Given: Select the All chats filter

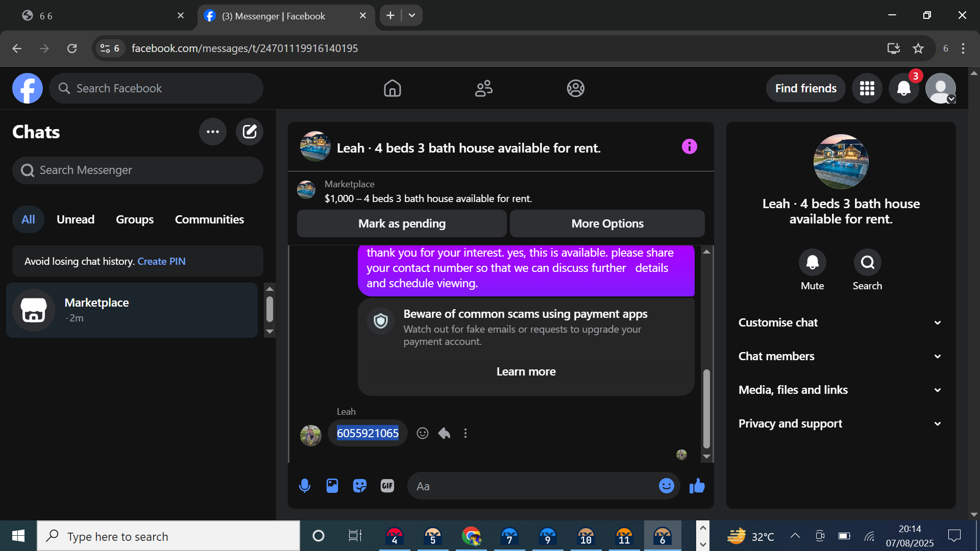Looking at the screenshot, I should pos(28,219).
